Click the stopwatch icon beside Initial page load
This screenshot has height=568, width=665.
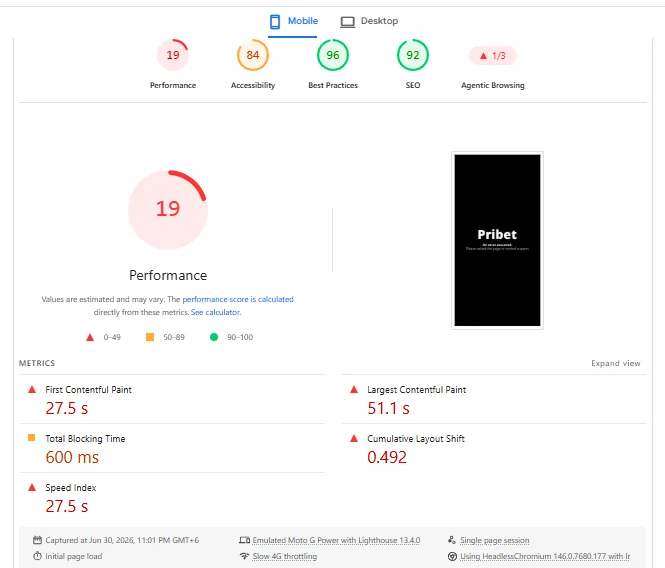[x=37, y=556]
